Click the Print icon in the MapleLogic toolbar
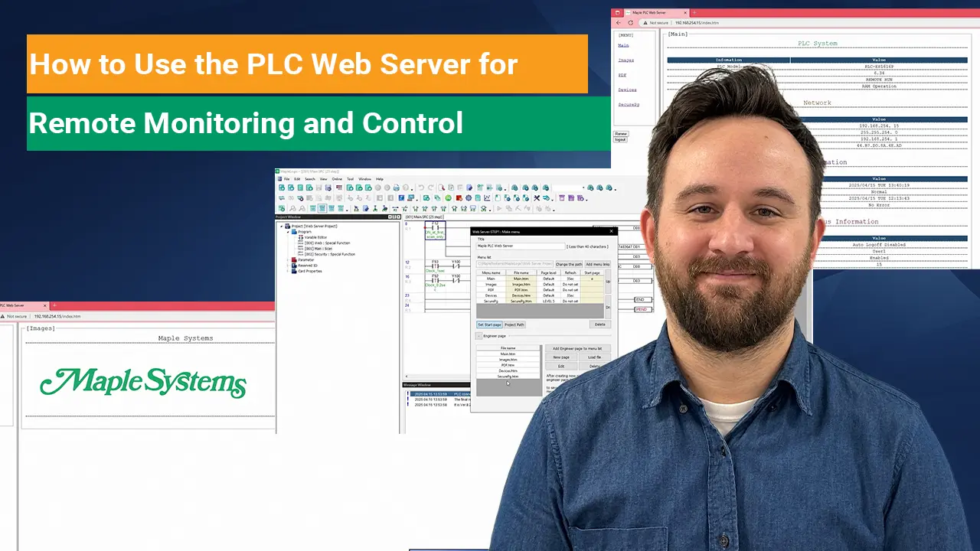Viewport: 980px width, 551px height. click(x=397, y=187)
